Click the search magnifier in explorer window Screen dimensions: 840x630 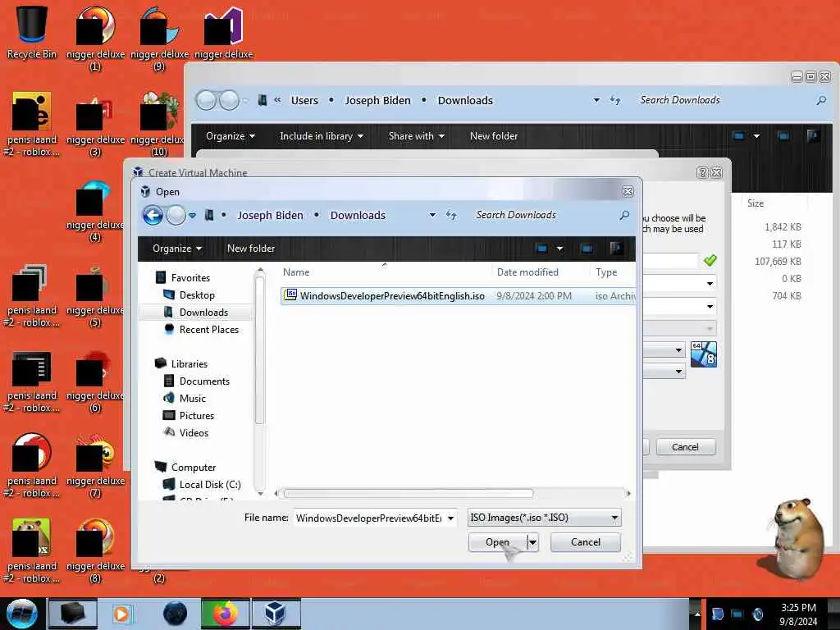tap(821, 100)
